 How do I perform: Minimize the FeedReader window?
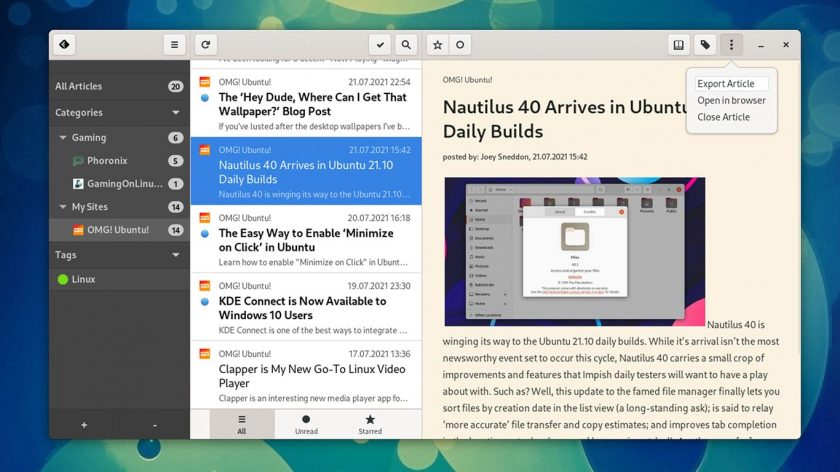tap(761, 46)
